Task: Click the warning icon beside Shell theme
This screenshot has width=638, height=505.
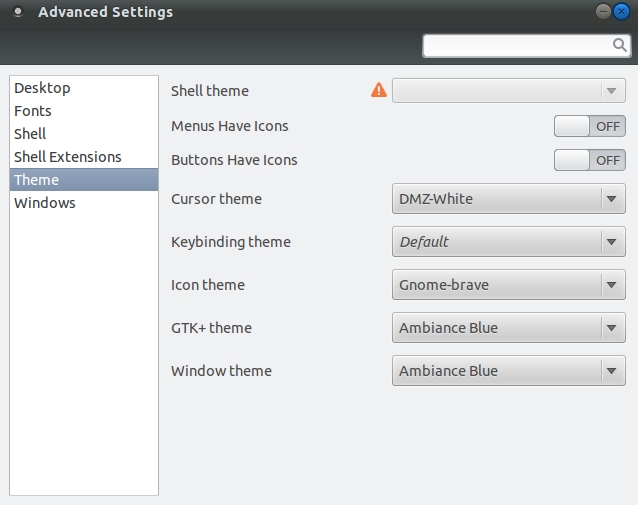Action: pos(378,90)
